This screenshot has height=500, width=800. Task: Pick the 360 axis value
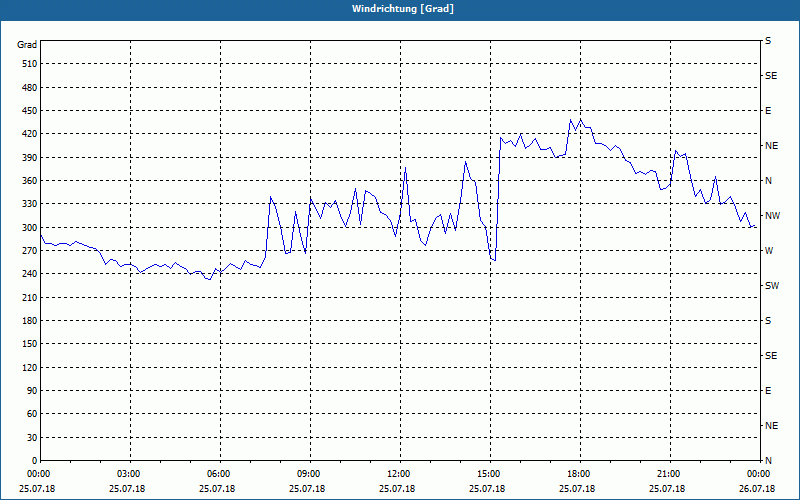click(x=30, y=181)
